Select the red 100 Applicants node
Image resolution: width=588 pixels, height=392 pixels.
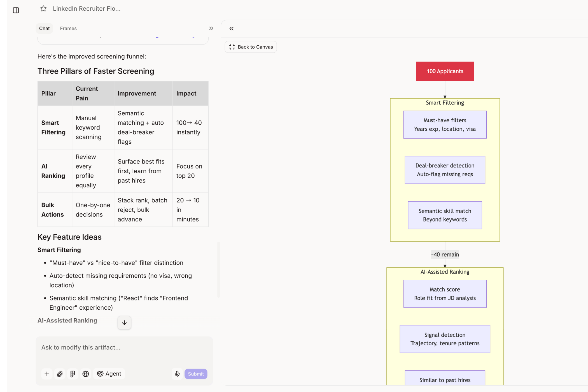[445, 71]
